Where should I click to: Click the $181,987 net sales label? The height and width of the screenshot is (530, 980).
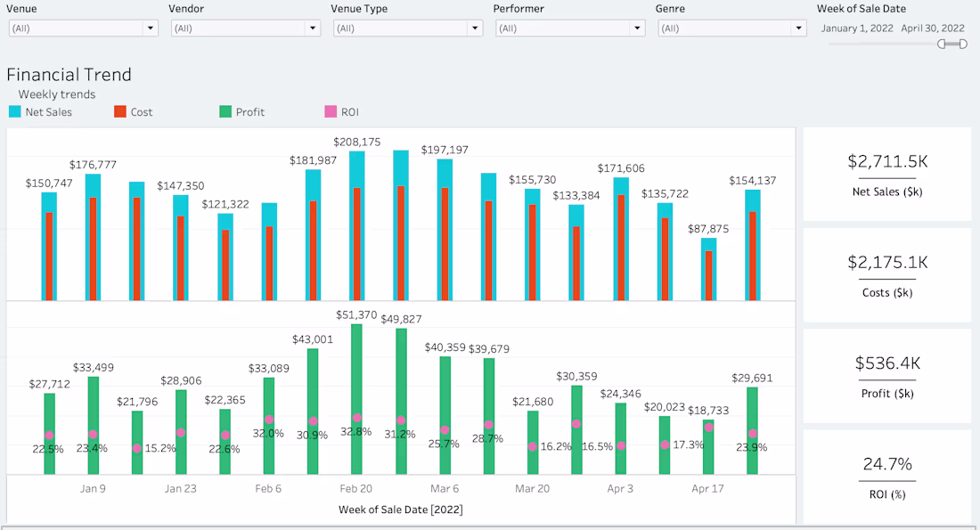coord(313,160)
